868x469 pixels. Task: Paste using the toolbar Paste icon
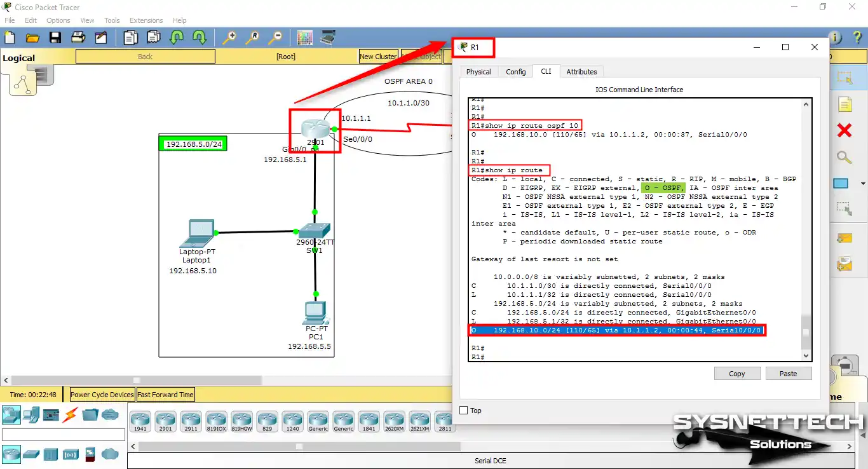click(153, 37)
